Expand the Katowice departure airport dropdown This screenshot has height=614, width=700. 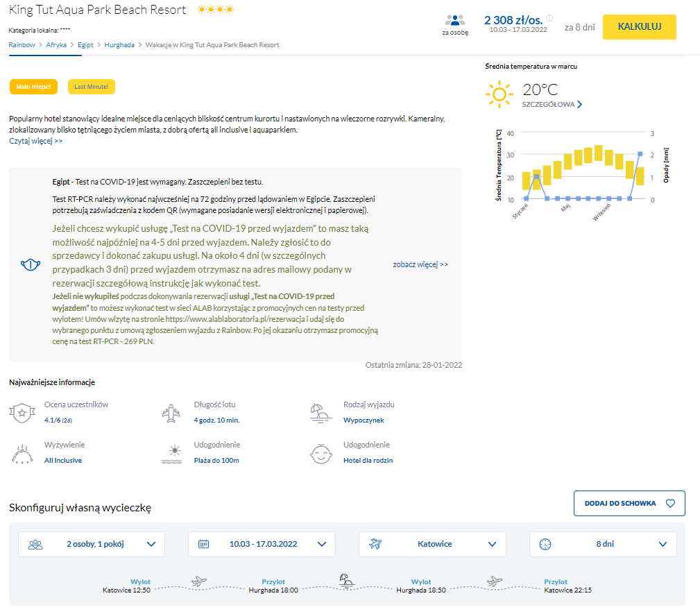pyautogui.click(x=432, y=544)
